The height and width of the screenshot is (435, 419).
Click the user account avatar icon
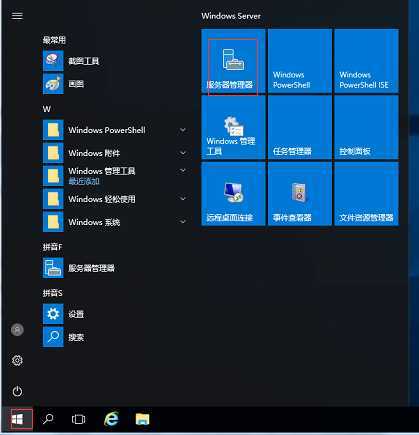point(17,329)
